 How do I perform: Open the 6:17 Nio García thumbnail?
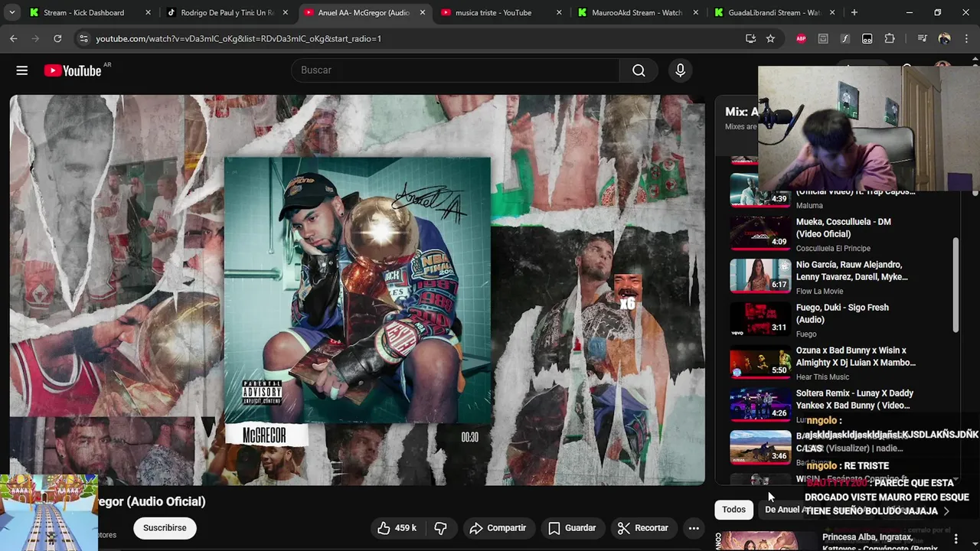coord(760,275)
